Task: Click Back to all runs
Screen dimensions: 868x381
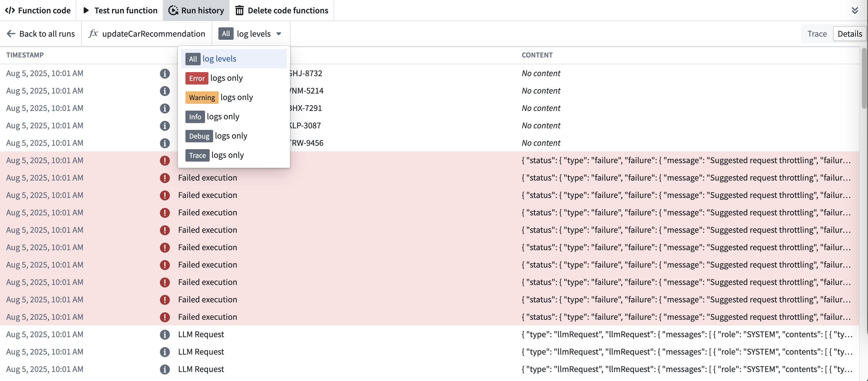Action: coord(47,34)
